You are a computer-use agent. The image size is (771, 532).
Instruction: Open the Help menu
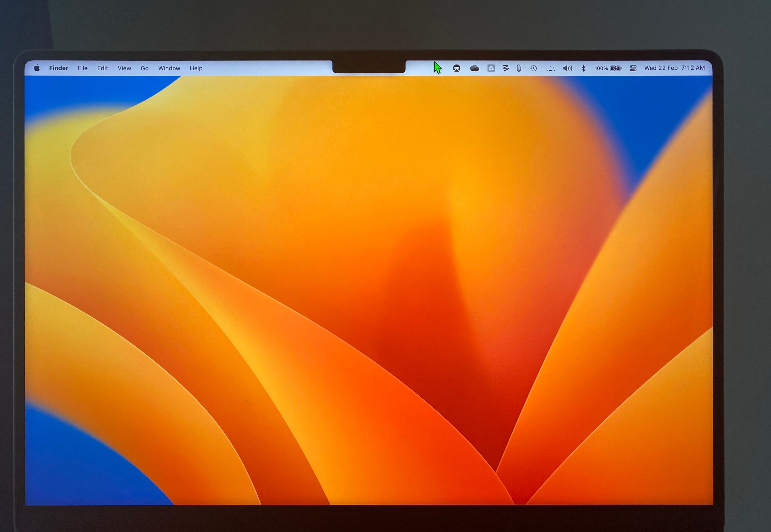coord(196,68)
